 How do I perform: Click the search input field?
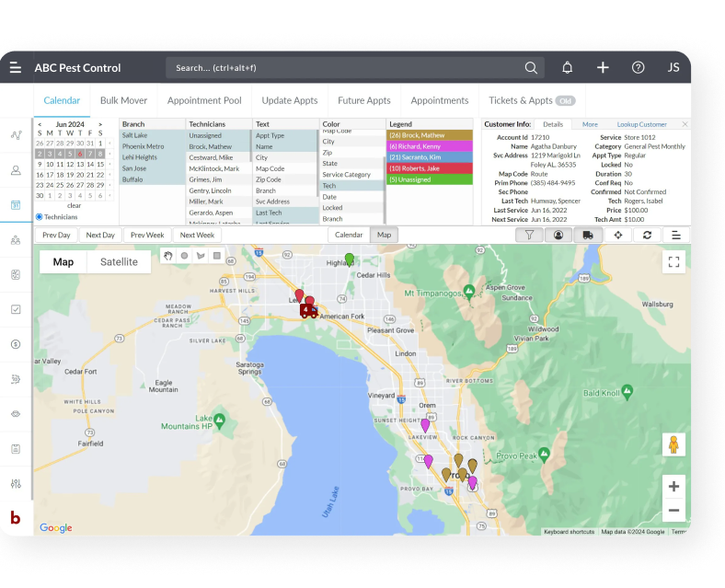[x=354, y=68]
